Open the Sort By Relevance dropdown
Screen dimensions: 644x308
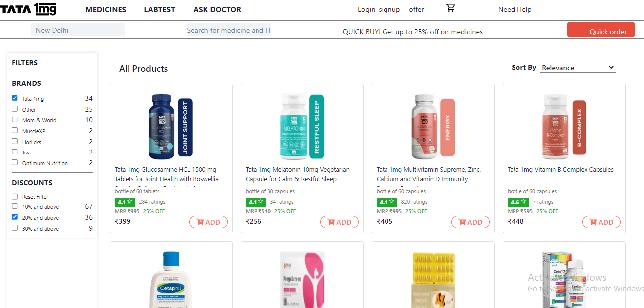pyautogui.click(x=578, y=67)
